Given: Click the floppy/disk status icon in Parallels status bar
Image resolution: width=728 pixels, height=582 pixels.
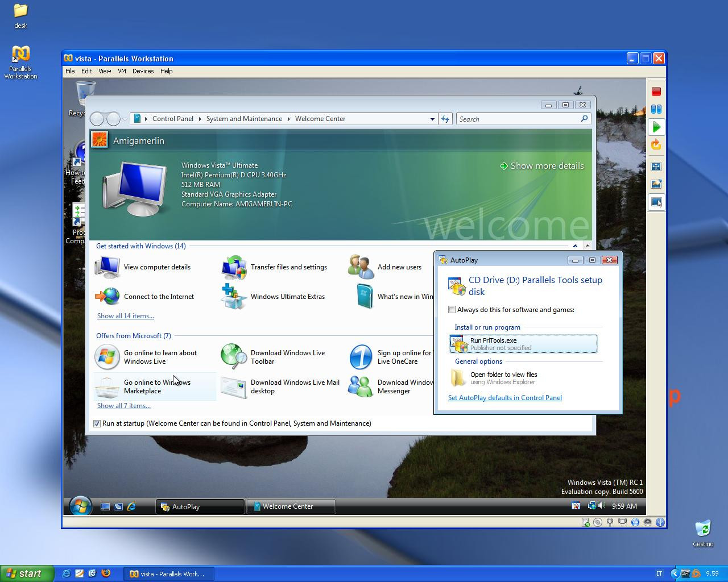Looking at the screenshot, I should (585, 522).
